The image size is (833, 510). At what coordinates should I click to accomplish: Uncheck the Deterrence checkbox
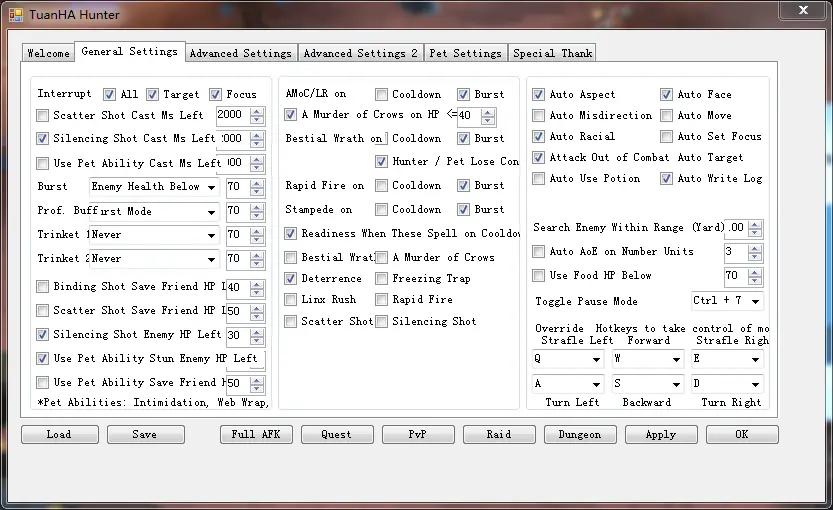point(291,279)
